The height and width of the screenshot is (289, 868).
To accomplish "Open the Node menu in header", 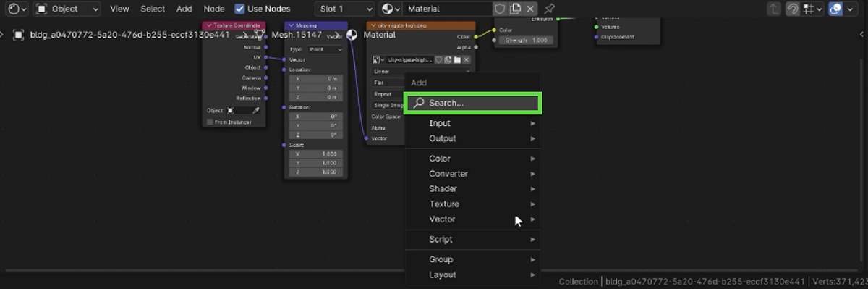I will (x=214, y=9).
